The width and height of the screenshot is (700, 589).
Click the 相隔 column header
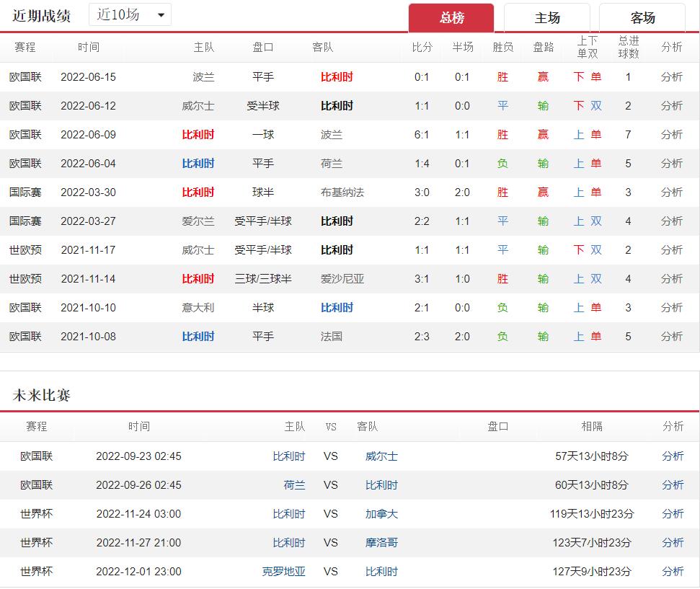coord(592,427)
